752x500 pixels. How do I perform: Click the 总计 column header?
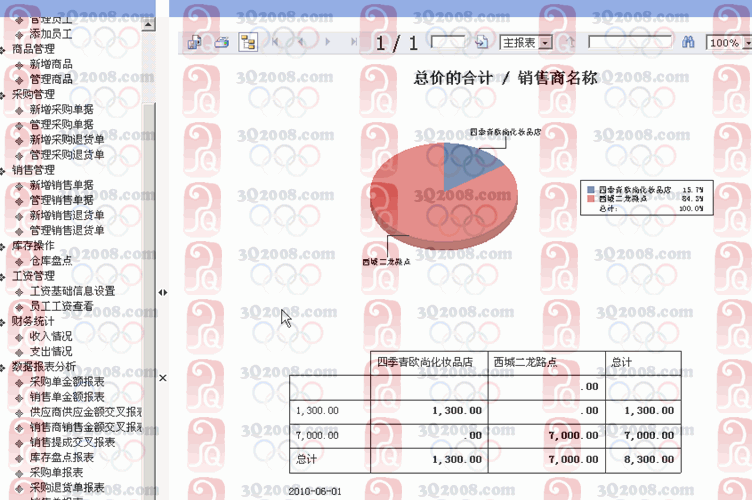click(621, 362)
